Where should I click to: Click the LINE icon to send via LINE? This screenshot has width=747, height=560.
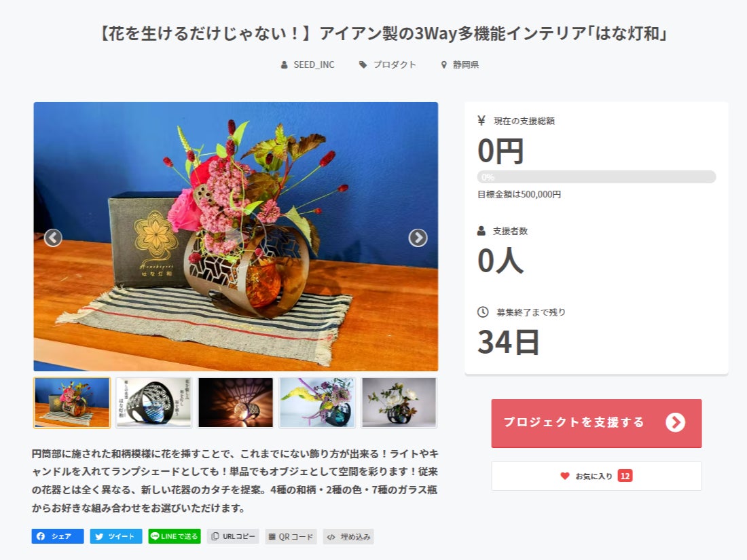(x=155, y=536)
